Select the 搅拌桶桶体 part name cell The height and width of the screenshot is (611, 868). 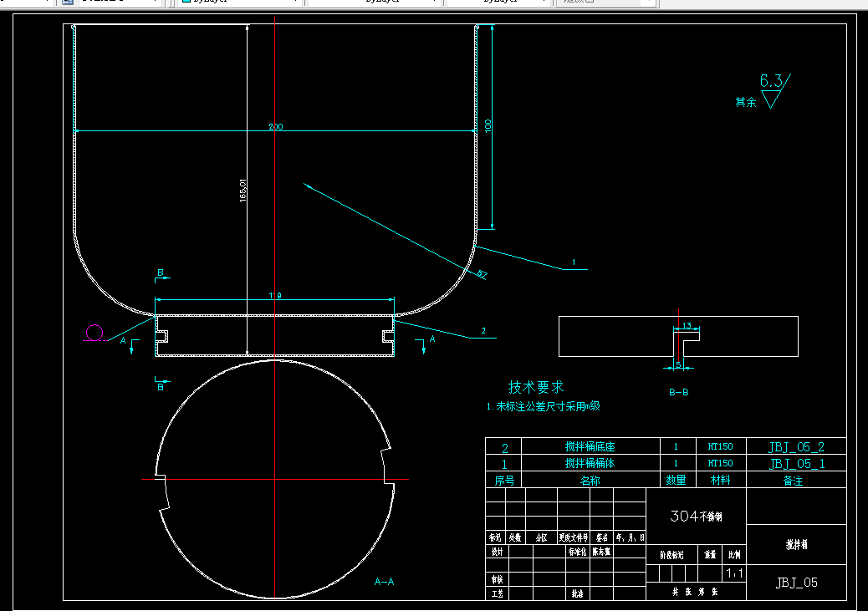pos(590,463)
